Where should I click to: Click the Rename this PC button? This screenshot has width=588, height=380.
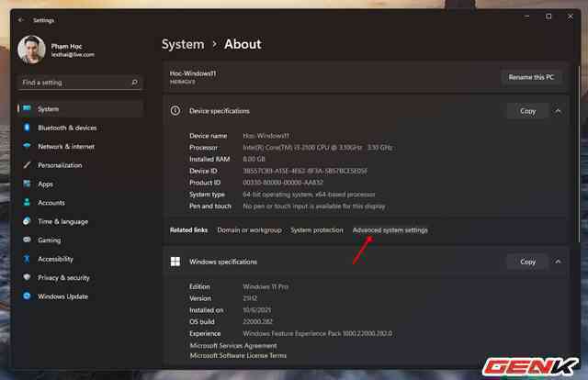pos(531,77)
